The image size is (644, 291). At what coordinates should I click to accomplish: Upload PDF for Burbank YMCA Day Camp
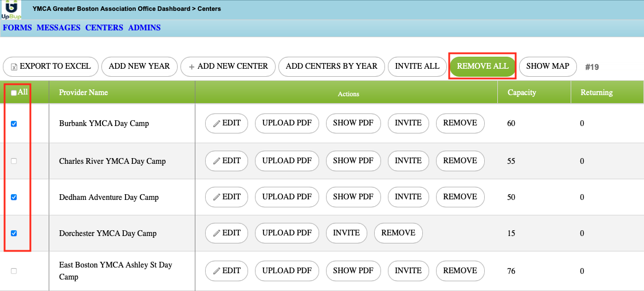click(287, 123)
